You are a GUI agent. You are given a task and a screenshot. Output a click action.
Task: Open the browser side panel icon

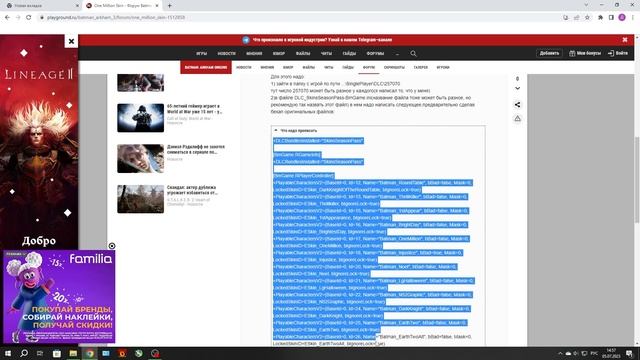[611, 18]
